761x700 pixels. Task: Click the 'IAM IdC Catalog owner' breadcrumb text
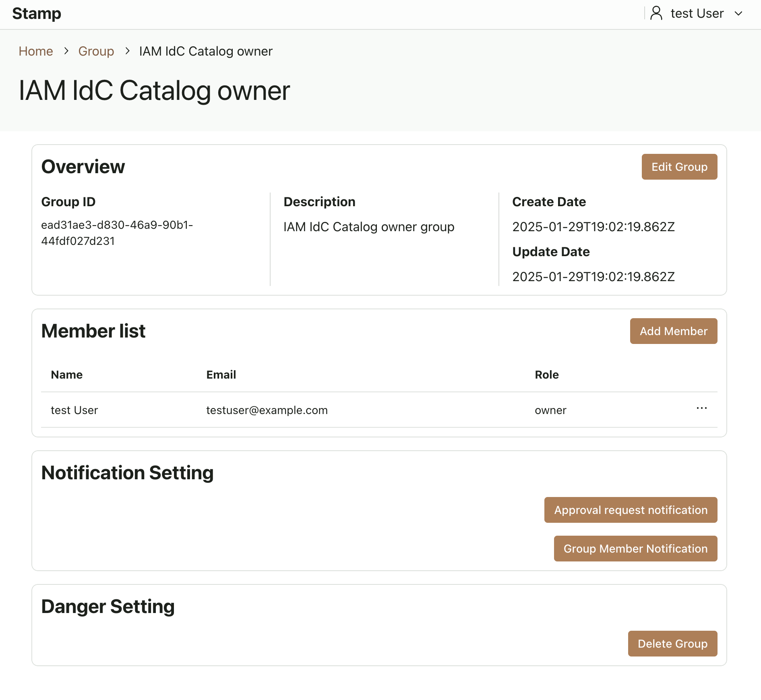206,51
